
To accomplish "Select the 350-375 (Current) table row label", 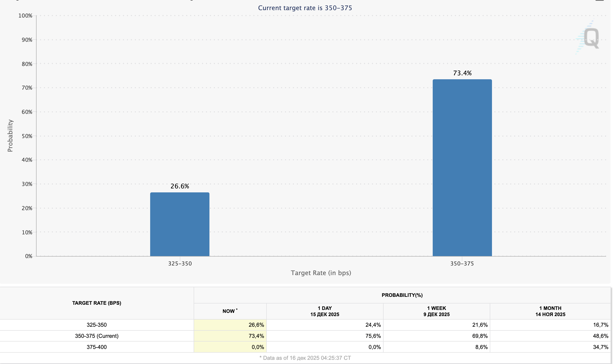I will 97,336.
